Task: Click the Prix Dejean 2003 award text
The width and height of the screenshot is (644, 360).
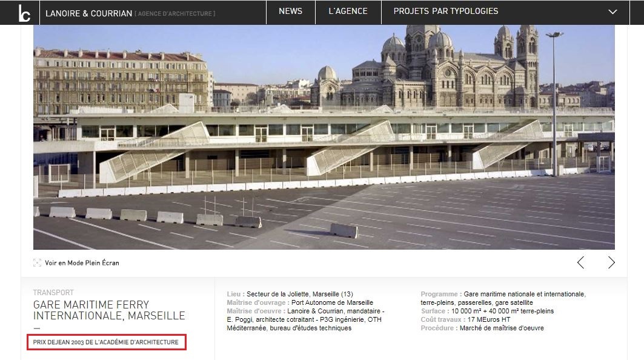Action: pyautogui.click(x=106, y=342)
